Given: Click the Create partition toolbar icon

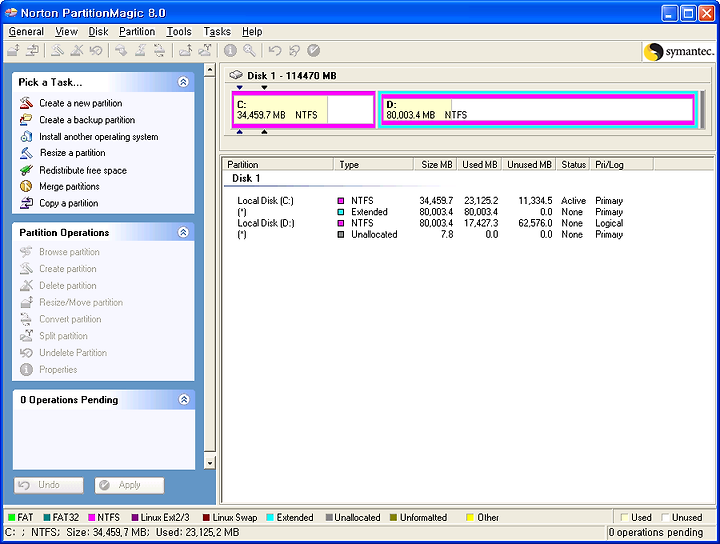Looking at the screenshot, I should click(x=57, y=50).
